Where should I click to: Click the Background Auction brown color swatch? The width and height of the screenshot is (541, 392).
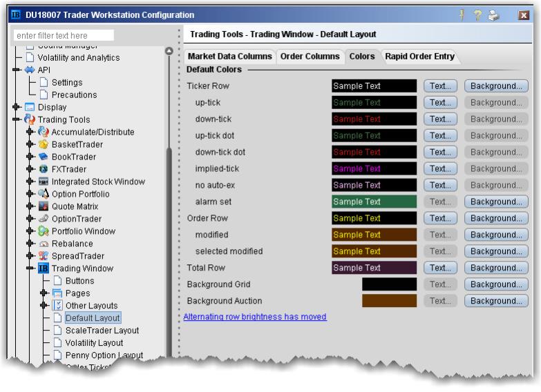389,301
